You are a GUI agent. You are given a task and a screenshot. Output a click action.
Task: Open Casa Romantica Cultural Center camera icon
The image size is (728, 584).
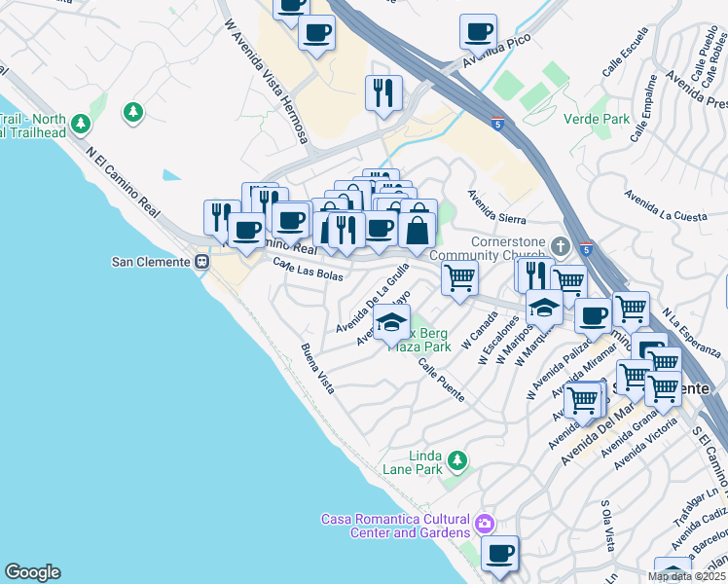tap(484, 526)
